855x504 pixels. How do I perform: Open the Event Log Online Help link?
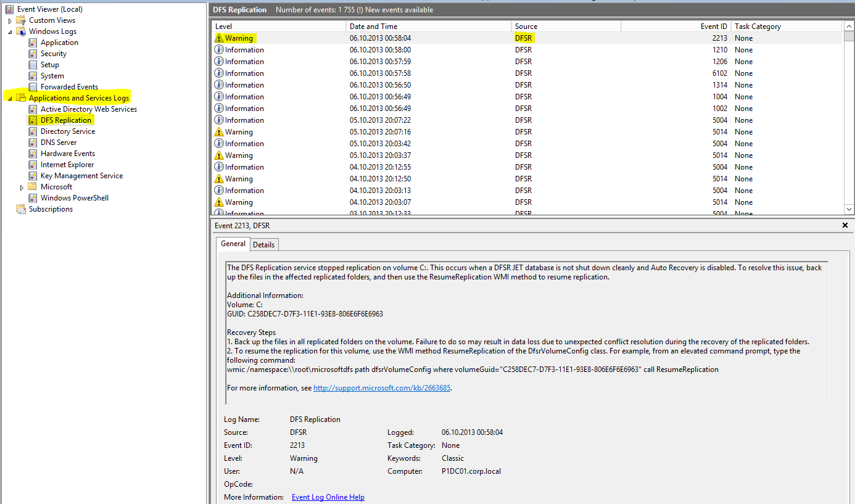(328, 497)
